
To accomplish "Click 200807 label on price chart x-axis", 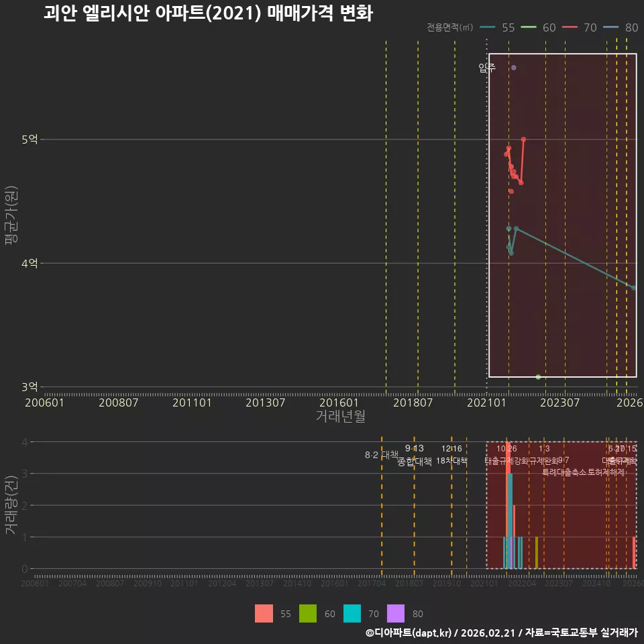I will point(118,402).
